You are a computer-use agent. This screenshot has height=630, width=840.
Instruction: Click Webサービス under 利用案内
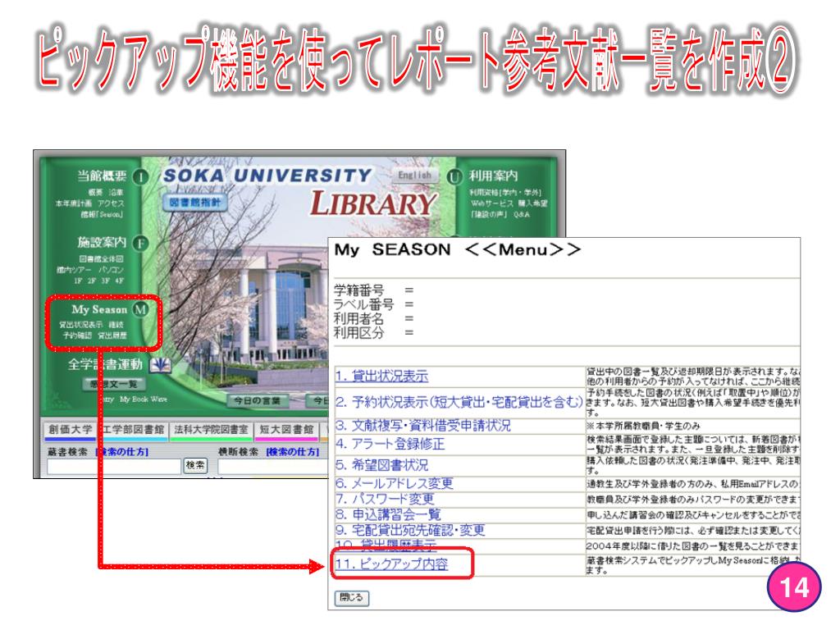492,203
